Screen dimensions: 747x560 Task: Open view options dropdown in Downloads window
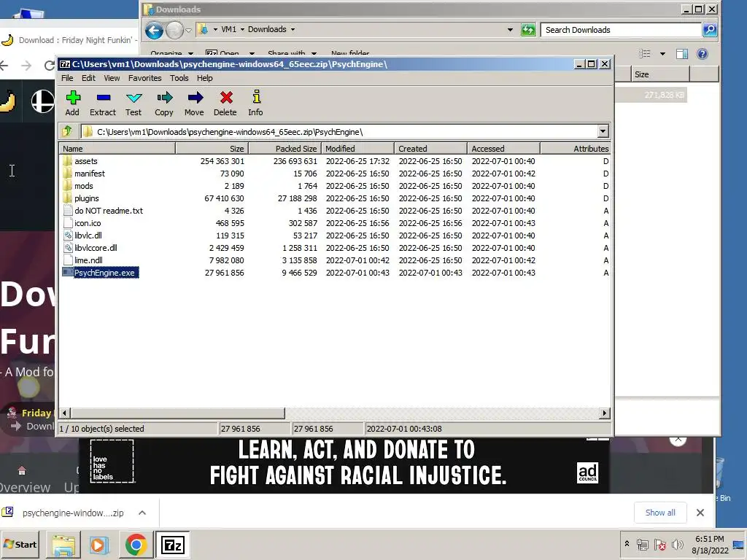(662, 54)
